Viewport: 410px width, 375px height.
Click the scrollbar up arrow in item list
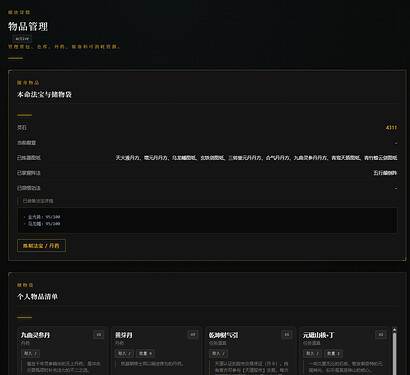(x=394, y=330)
